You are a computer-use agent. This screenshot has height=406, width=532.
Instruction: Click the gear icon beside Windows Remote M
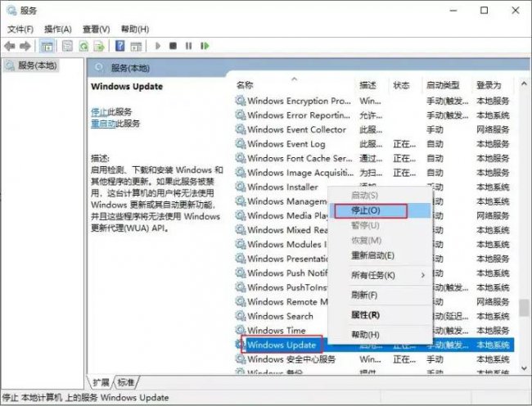[x=241, y=301]
